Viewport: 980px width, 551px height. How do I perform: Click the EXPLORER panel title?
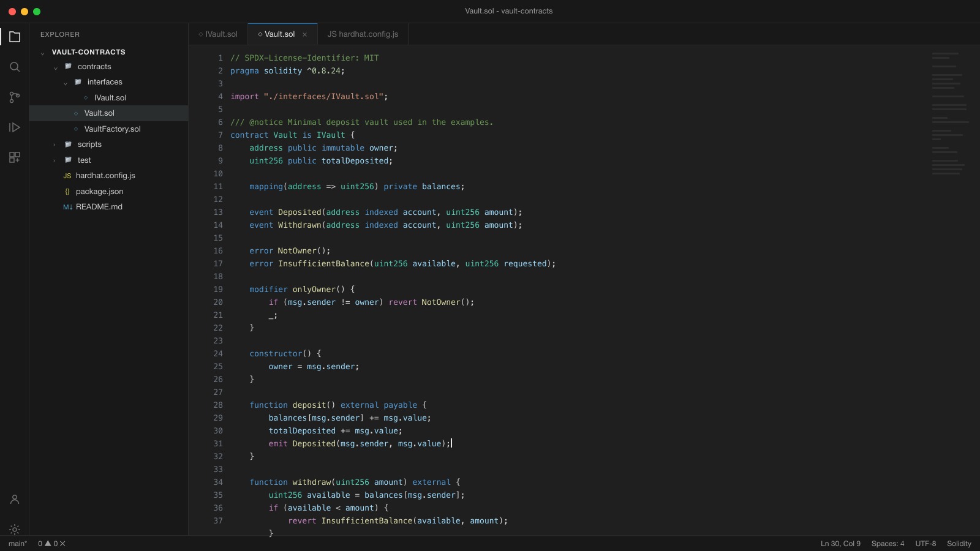coord(60,34)
